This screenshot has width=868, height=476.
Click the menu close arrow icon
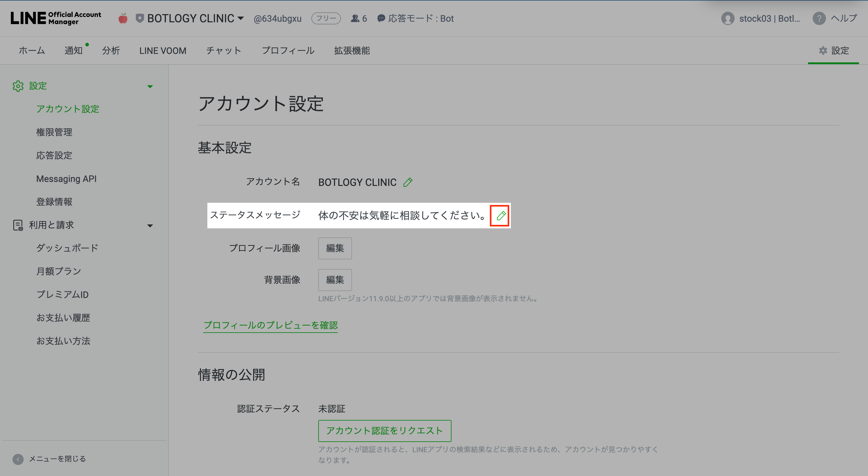(18, 459)
